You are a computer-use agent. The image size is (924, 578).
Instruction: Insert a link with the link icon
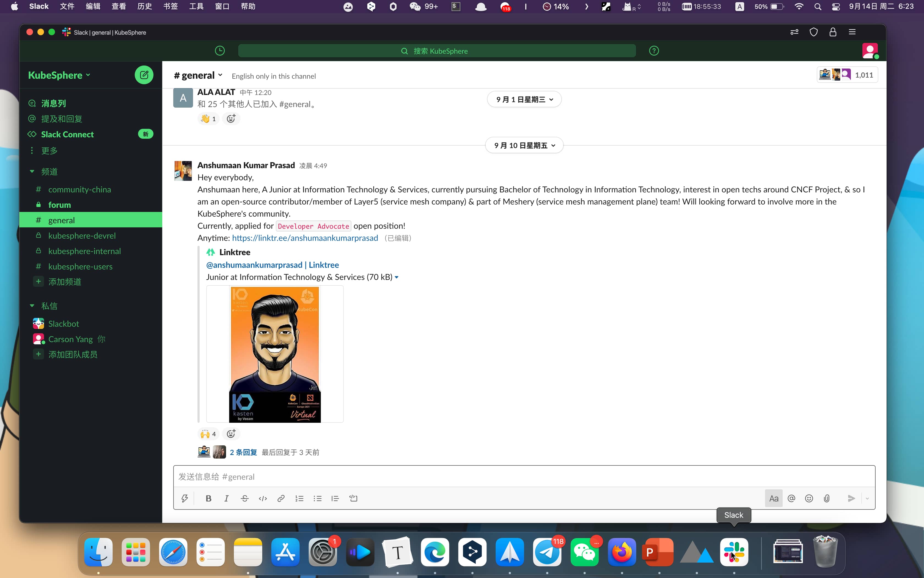point(281,498)
